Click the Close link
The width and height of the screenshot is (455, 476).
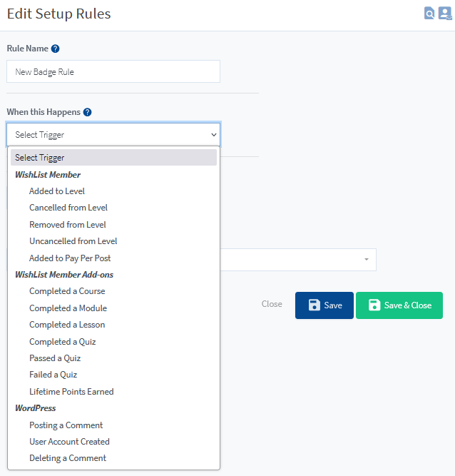tap(272, 304)
